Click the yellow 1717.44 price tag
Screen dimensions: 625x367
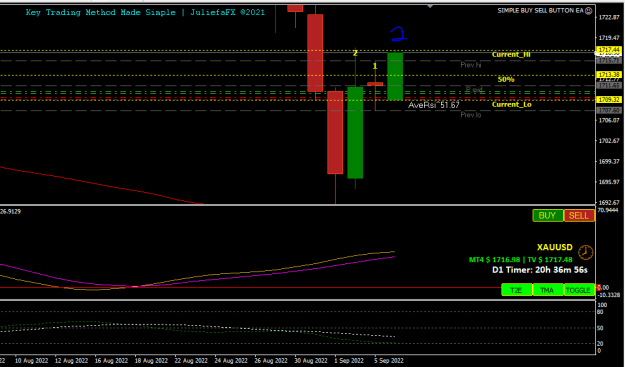click(x=609, y=50)
